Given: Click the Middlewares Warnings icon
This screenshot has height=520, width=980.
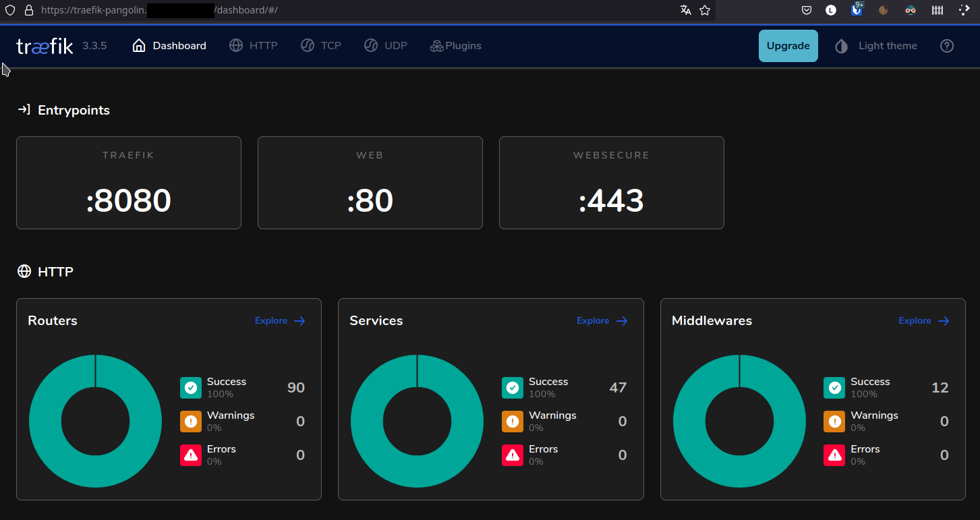Looking at the screenshot, I should click(x=834, y=422).
